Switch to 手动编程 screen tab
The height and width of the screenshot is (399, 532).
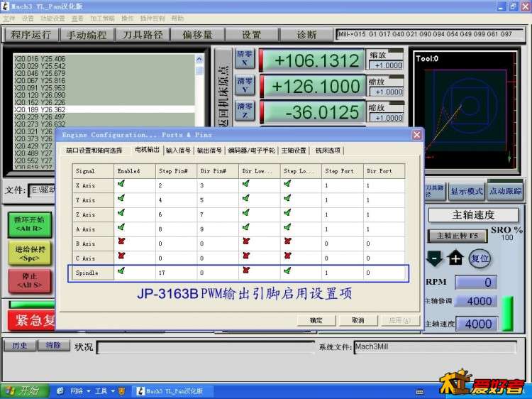point(87,35)
